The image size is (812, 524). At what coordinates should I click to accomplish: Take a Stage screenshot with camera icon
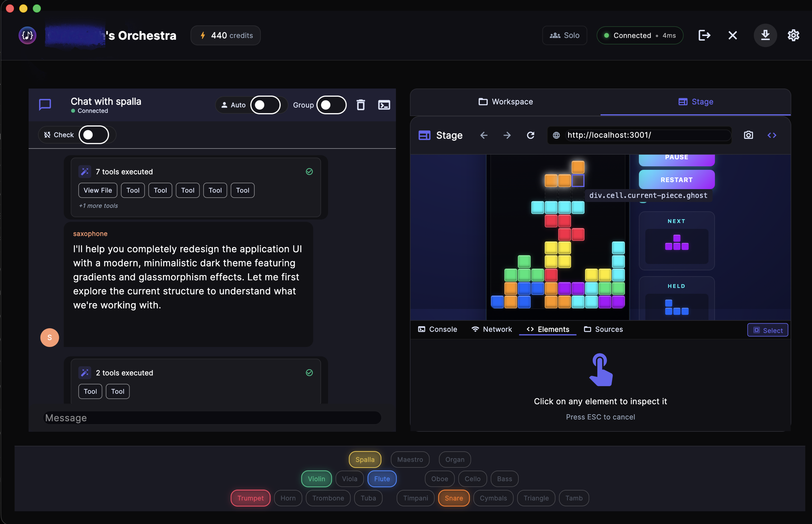(x=748, y=135)
